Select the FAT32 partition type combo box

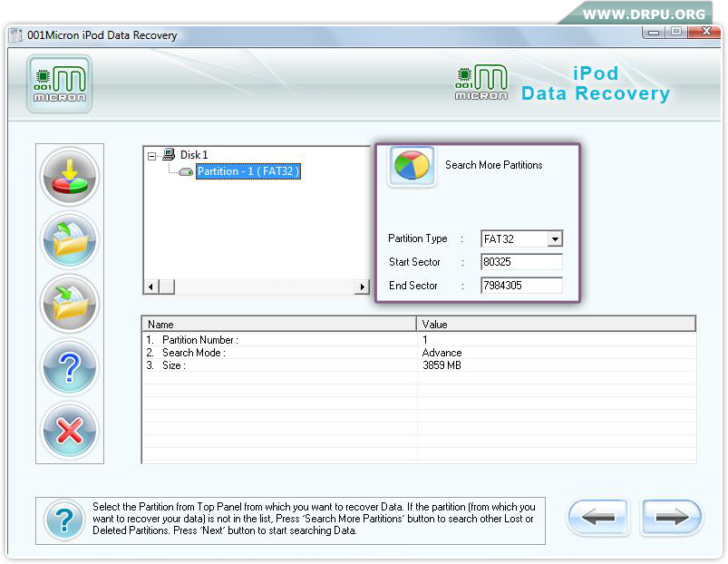(521, 239)
